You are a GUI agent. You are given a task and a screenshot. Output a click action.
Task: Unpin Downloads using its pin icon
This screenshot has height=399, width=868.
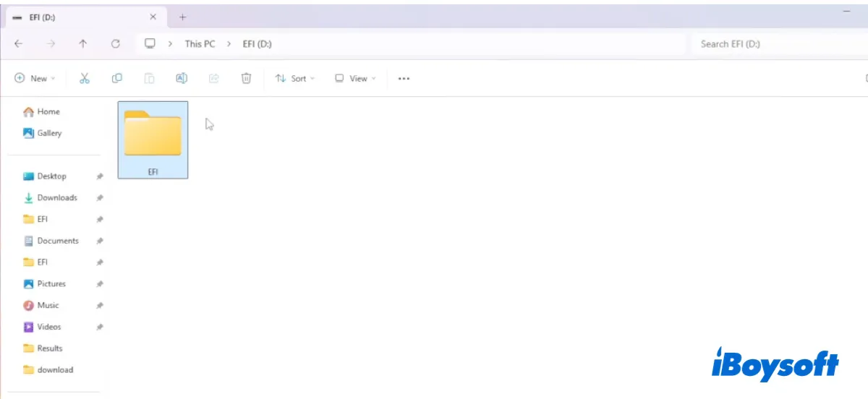(x=100, y=197)
